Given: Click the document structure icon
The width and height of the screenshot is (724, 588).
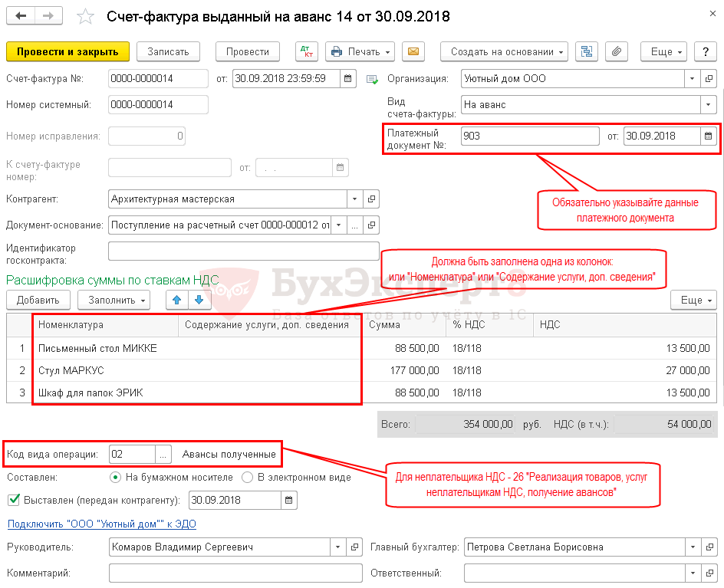Looking at the screenshot, I should click(x=587, y=51).
